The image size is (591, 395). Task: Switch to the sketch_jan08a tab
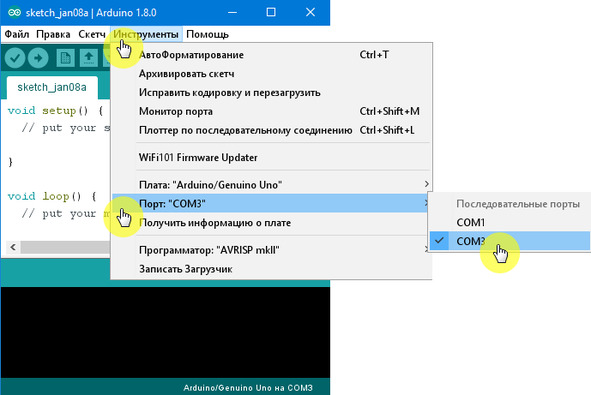[52, 87]
